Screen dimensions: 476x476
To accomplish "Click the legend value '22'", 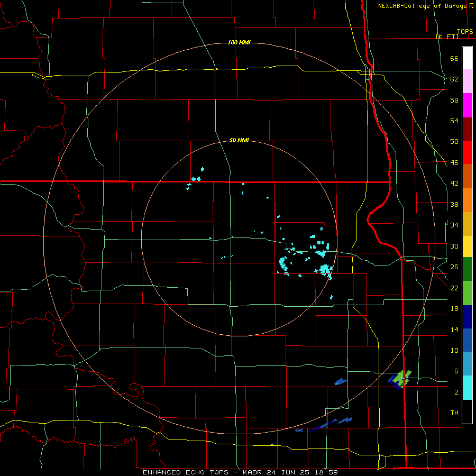I will (x=454, y=288).
